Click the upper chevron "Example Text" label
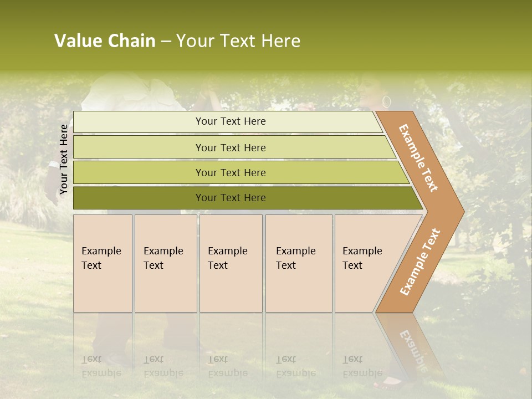The height and width of the screenshot is (399, 532). (x=418, y=158)
